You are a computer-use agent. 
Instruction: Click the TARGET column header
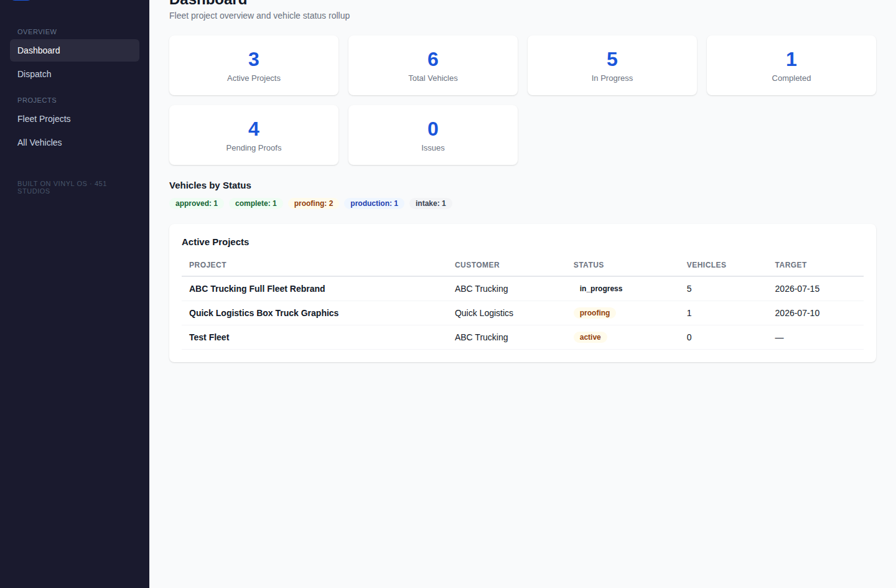tap(791, 265)
